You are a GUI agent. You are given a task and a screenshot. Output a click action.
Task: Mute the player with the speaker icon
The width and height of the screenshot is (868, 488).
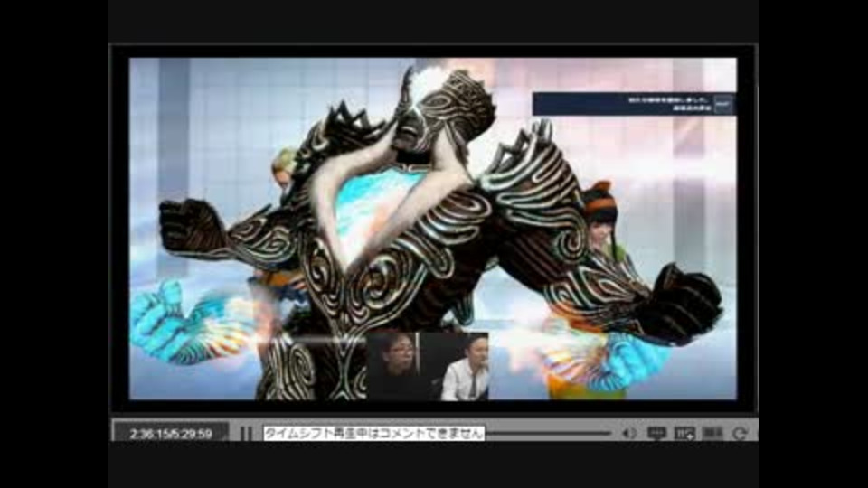(x=629, y=434)
